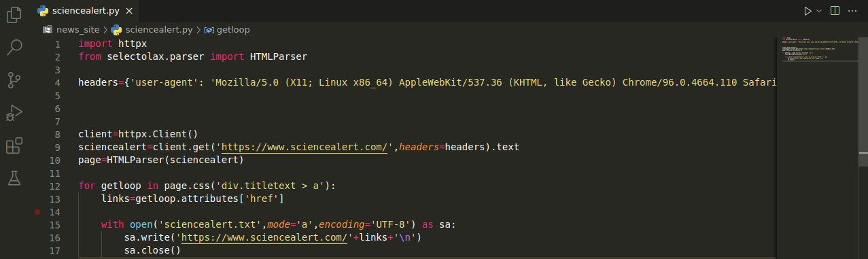This screenshot has height=259, width=868.
Task: Click the encoding='UTF-8' argument
Action: tap(364, 225)
